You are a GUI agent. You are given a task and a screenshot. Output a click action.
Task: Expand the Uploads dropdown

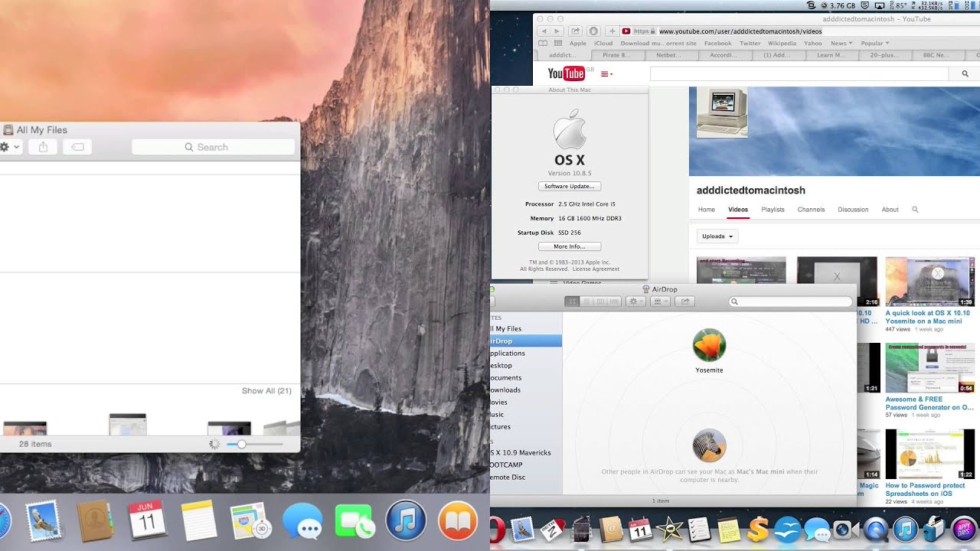(717, 236)
